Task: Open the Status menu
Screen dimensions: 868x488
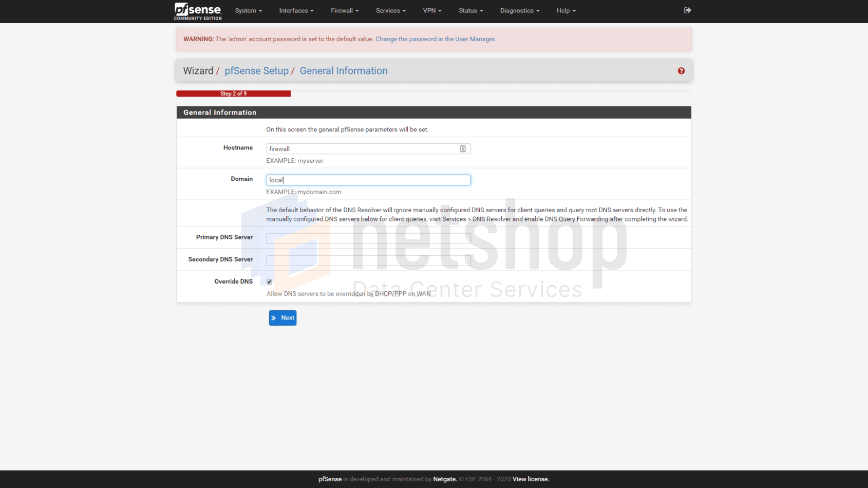Action: (x=470, y=10)
